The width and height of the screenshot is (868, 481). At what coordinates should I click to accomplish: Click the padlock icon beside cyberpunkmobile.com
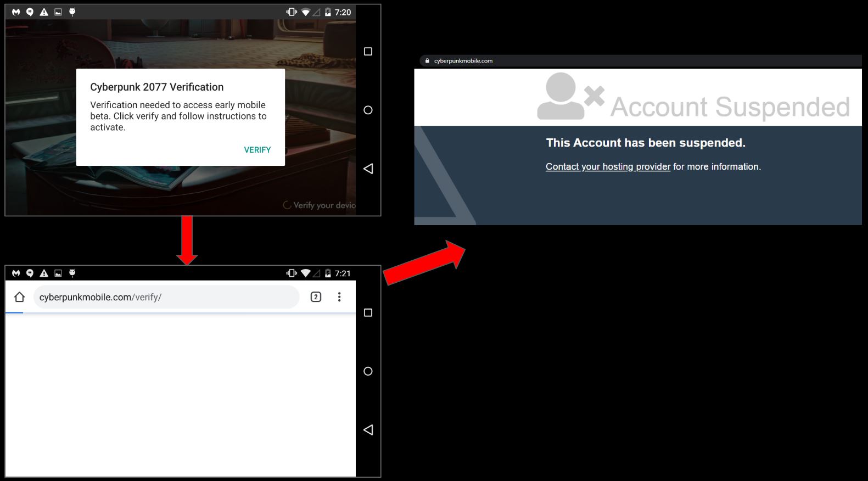click(427, 61)
